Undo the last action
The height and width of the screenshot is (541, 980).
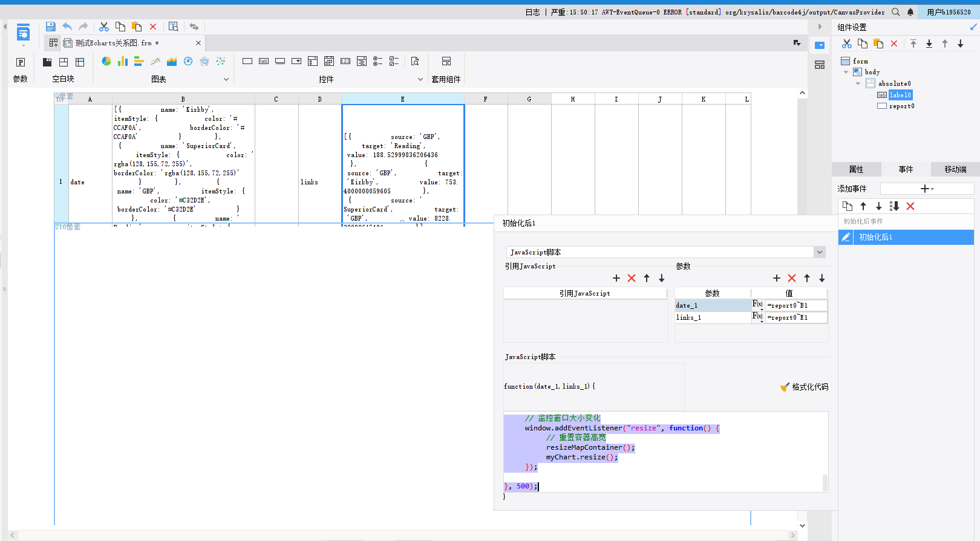[67, 27]
